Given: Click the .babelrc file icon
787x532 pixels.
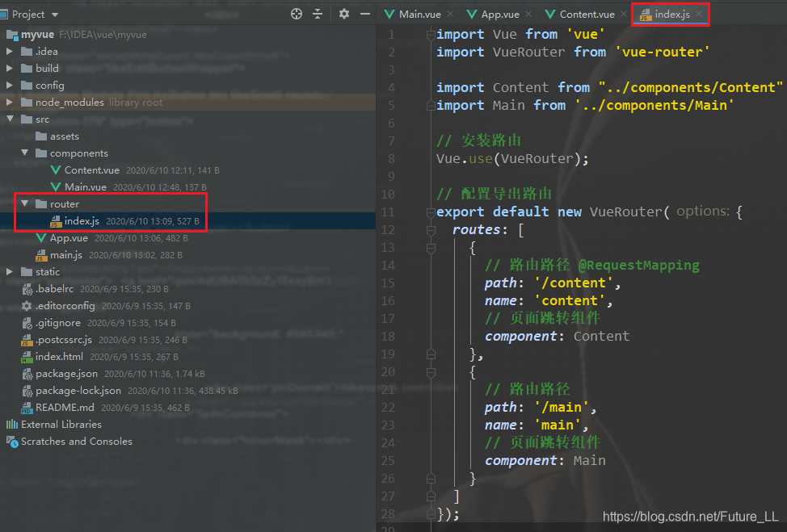Looking at the screenshot, I should coord(27,289).
